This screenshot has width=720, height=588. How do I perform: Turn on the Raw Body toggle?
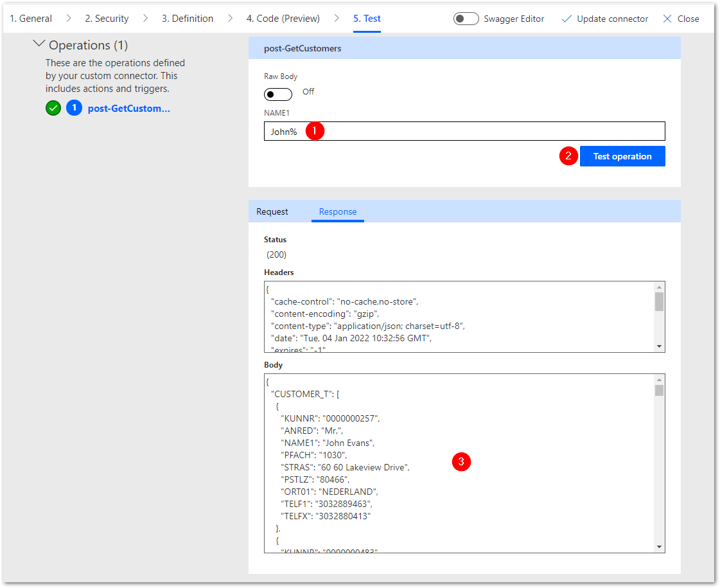pyautogui.click(x=277, y=94)
